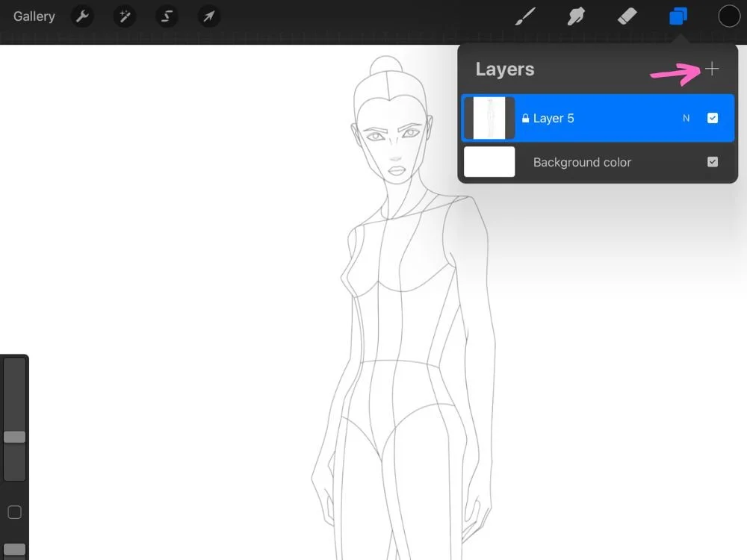This screenshot has width=747, height=560.
Task: Go back to the Gallery
Action: [x=34, y=16]
